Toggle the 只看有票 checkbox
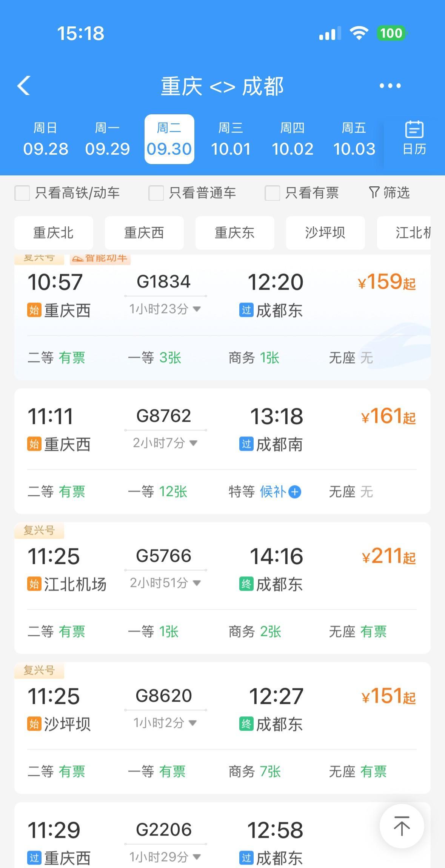445x868 pixels. (x=272, y=193)
